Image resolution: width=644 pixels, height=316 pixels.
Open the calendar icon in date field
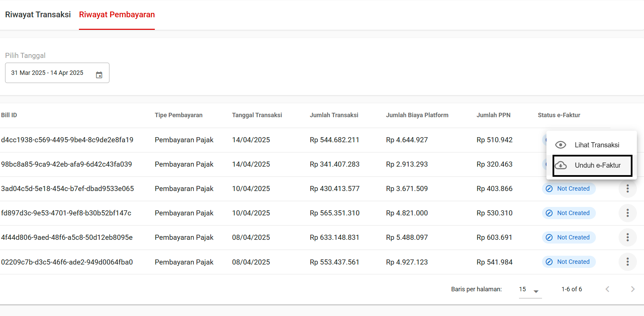(x=99, y=75)
